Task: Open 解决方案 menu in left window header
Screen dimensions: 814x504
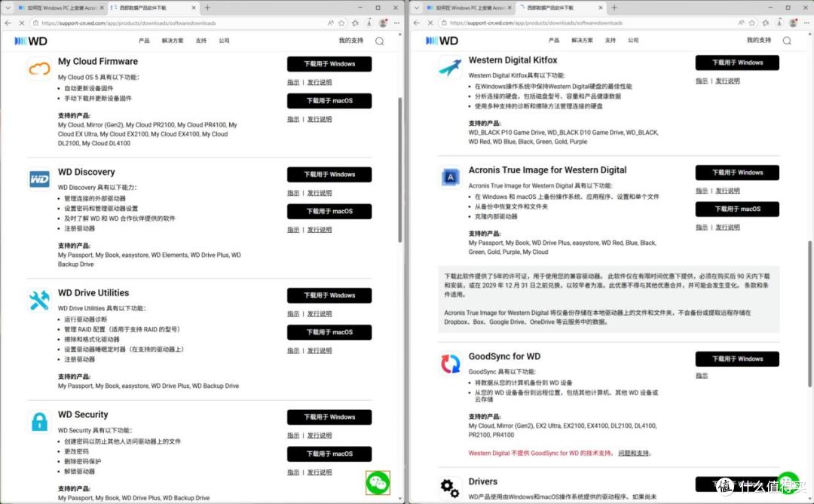Action: [x=173, y=41]
